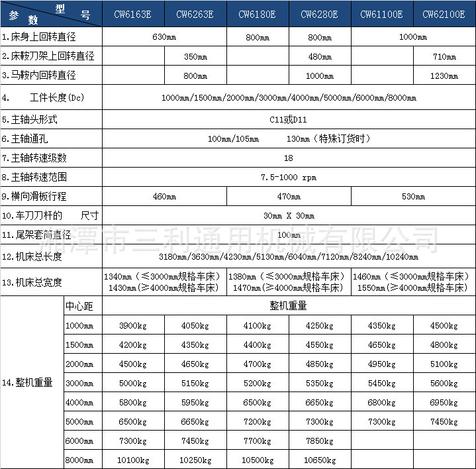Viewport: 476px width, 469px height.
Task: Click the 100mm/105mm spindle bore value
Action: coord(233,139)
